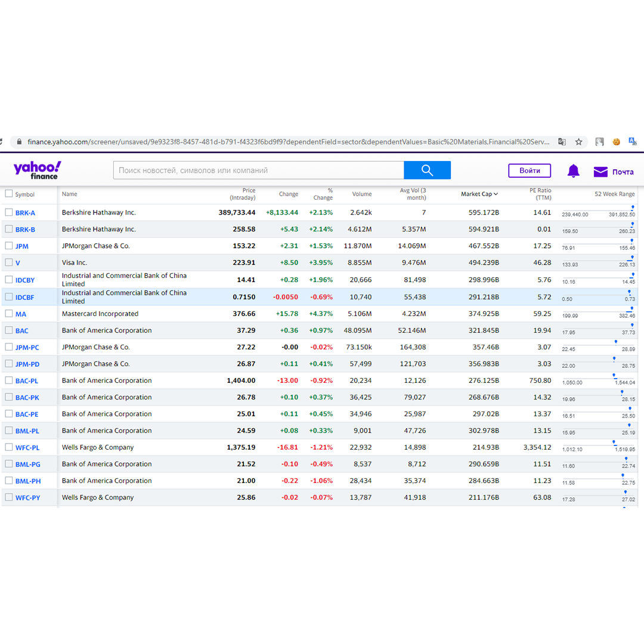Open the JPM ticker link
644x644 pixels.
[22, 246]
